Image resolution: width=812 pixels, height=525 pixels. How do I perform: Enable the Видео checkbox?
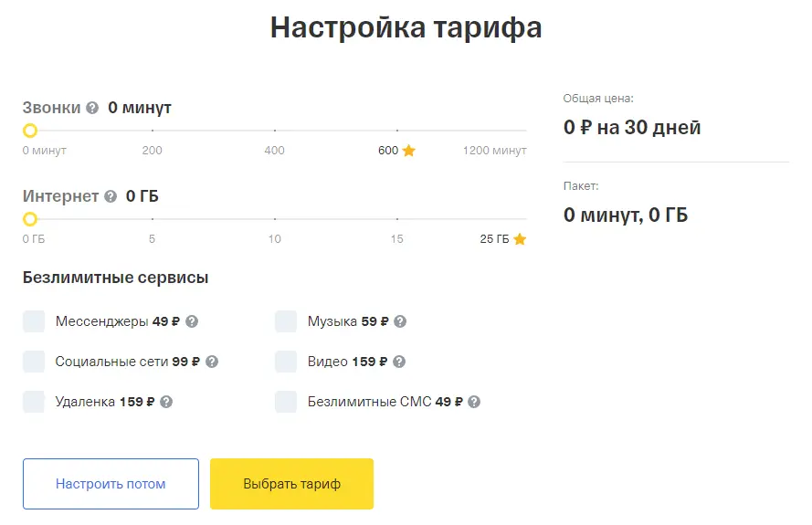[286, 362]
